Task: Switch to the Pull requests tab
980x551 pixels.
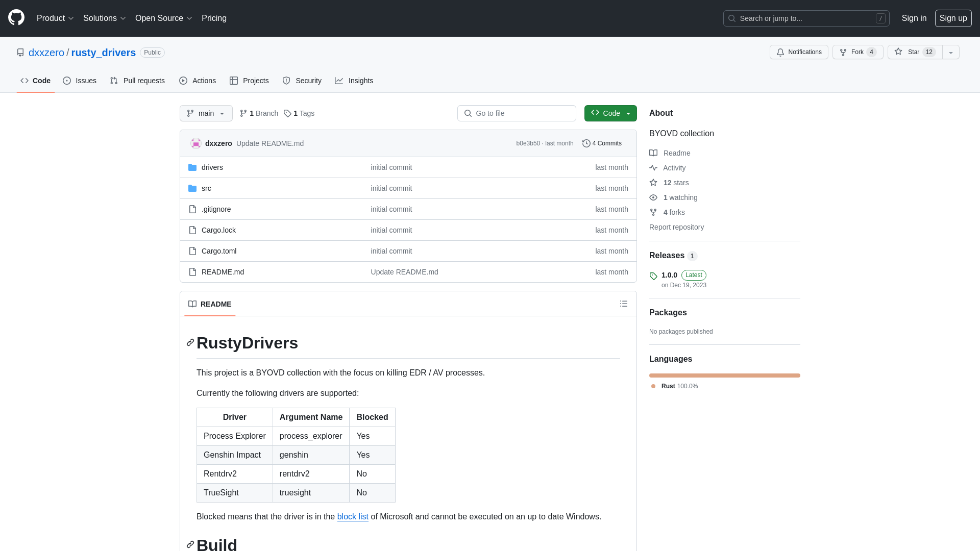Action: click(x=137, y=81)
